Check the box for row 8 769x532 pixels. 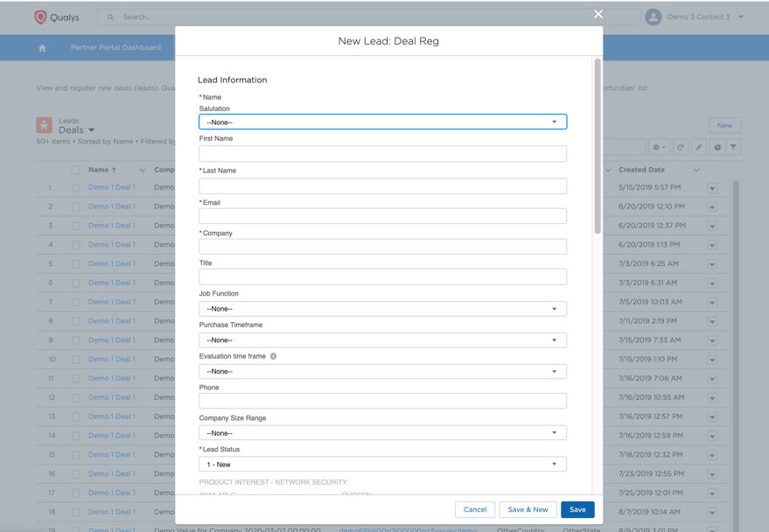coord(75,321)
